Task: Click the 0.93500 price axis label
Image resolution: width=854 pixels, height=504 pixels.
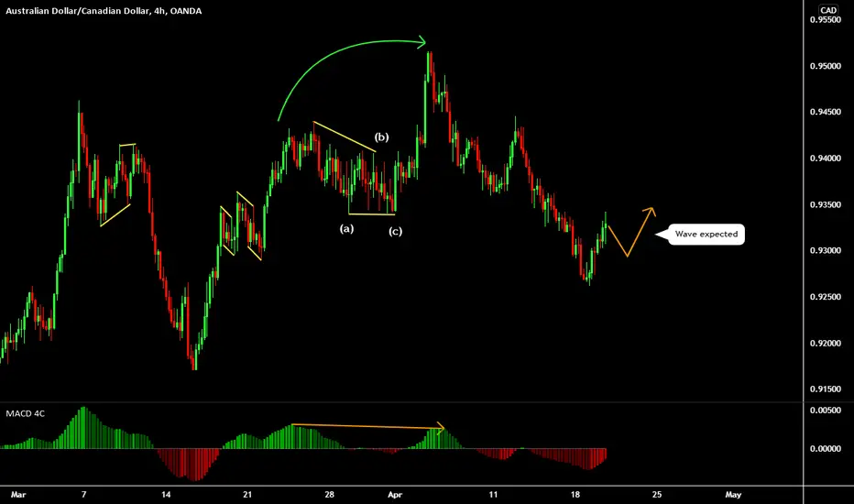Action: [825, 205]
